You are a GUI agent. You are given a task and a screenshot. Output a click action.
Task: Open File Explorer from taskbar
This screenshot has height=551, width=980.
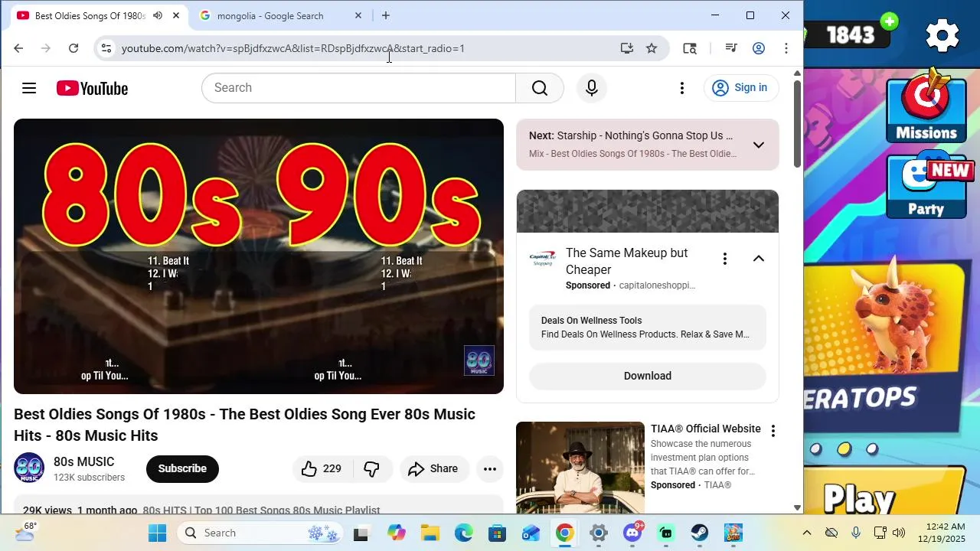point(430,533)
